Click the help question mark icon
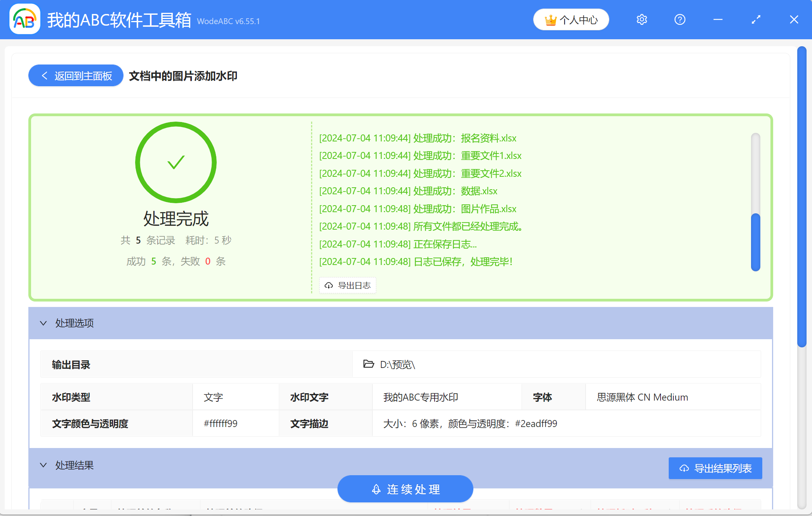Image resolution: width=812 pixels, height=516 pixels. tap(680, 19)
